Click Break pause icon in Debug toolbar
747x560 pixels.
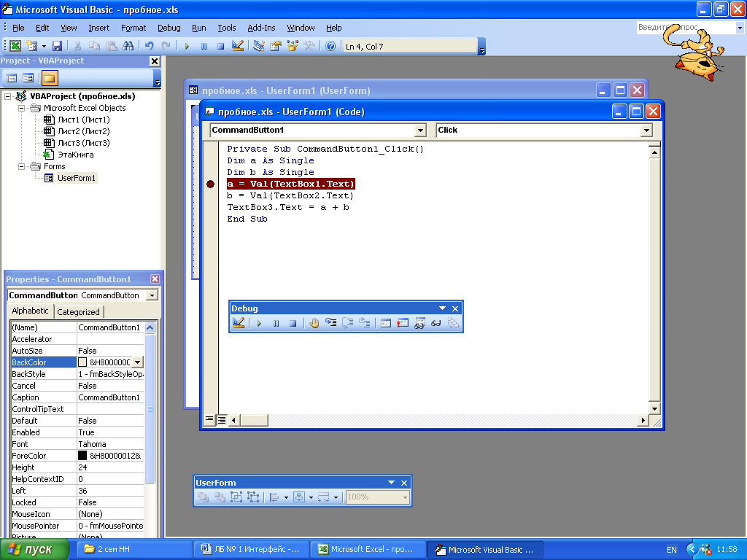(x=276, y=323)
